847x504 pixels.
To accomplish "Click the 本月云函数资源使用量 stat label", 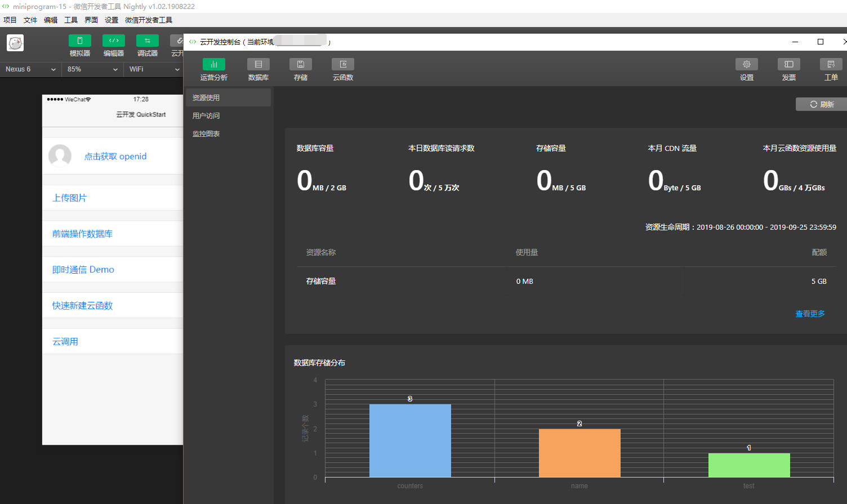I will click(800, 148).
